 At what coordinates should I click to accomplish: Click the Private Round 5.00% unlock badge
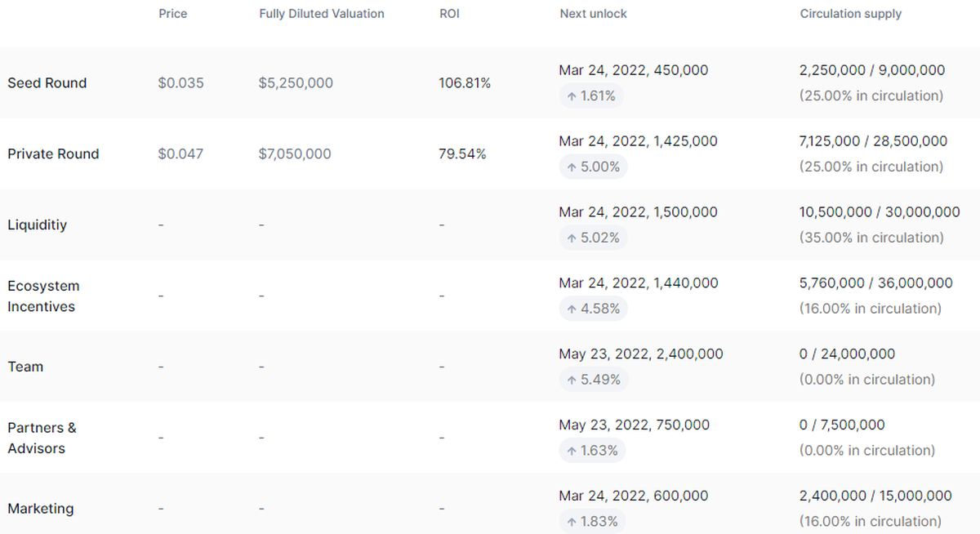(592, 167)
